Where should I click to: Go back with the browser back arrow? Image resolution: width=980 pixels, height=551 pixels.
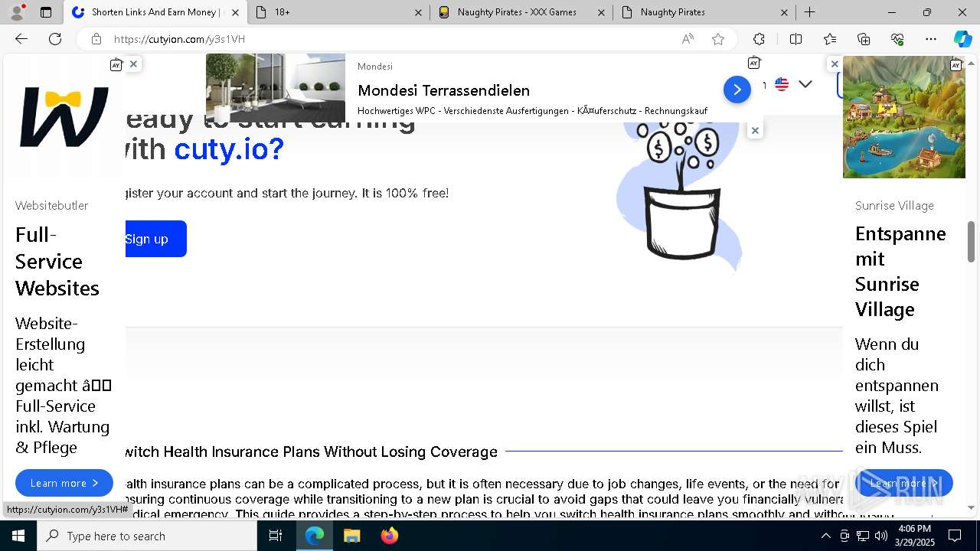coord(21,39)
